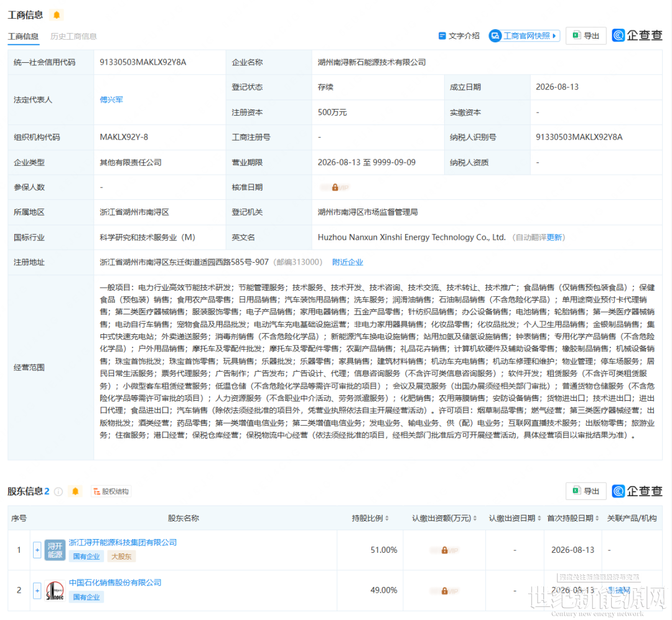
Task: Click 49.00% shareholding value
Action: (x=383, y=590)
